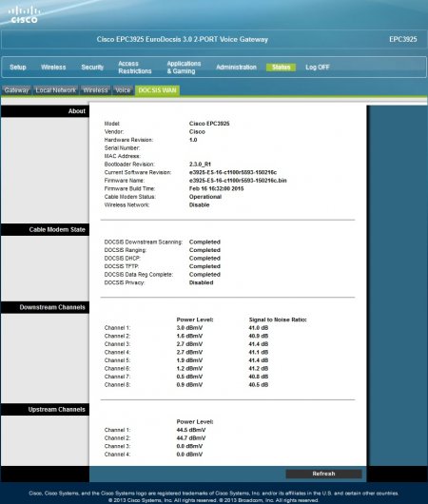Select DOCSIS Downstream Scanning Completed value

coord(204,242)
